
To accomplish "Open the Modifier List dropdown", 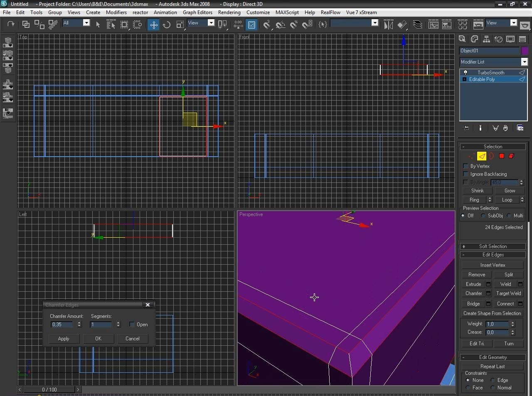I will [524, 62].
